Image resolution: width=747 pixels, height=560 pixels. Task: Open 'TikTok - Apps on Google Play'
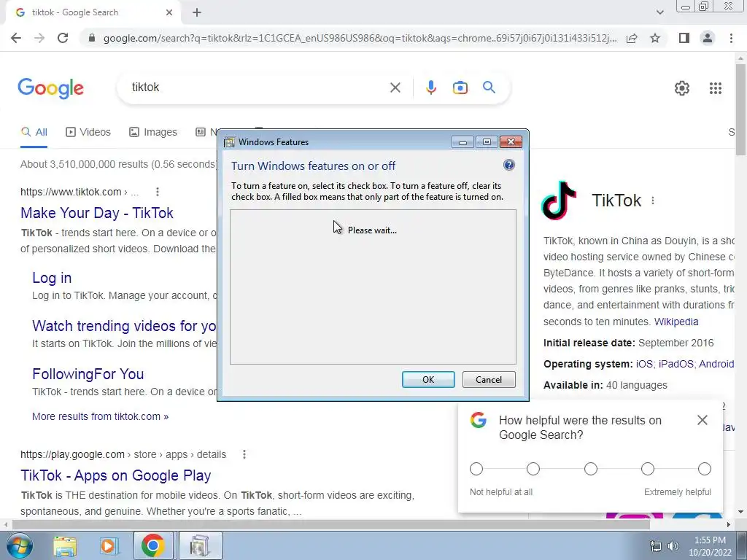116,475
